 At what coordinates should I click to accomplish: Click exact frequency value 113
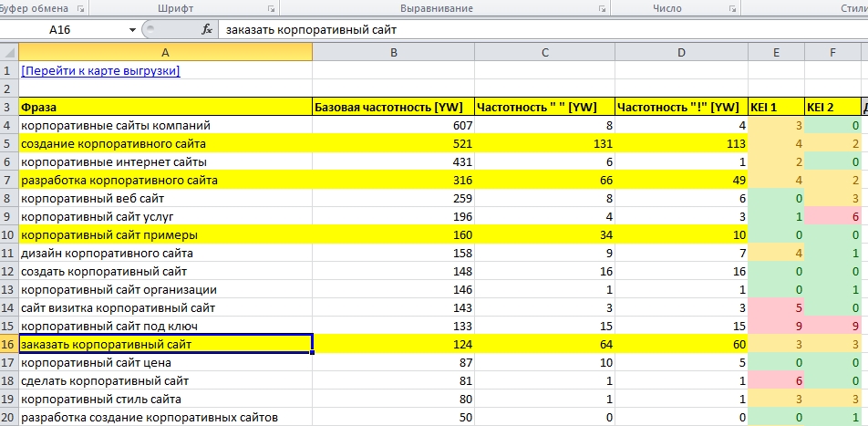pos(681,143)
